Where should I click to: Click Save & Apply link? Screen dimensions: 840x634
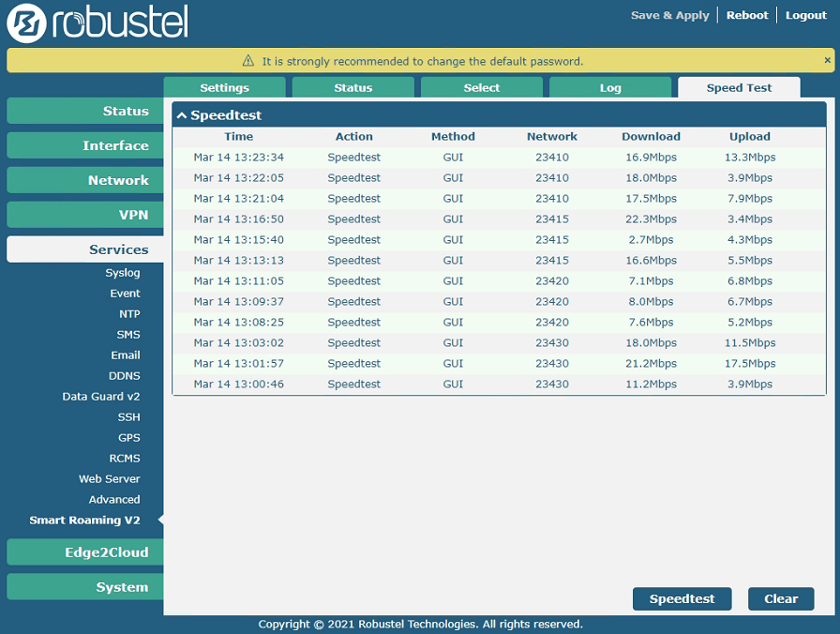(x=669, y=15)
